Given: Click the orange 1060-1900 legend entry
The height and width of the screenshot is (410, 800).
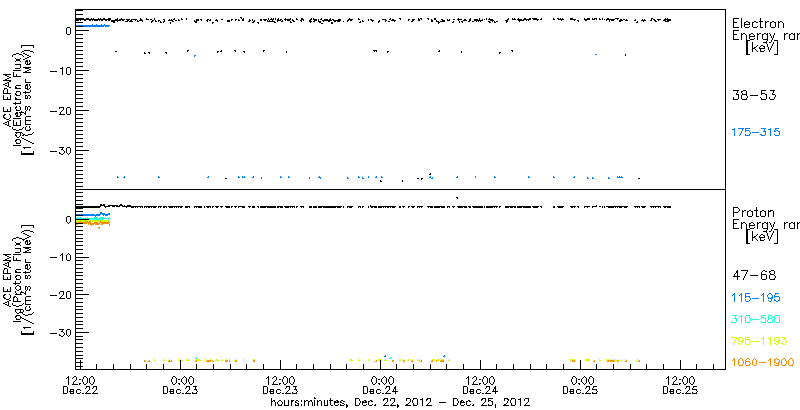Looking at the screenshot, I should click(x=762, y=362).
